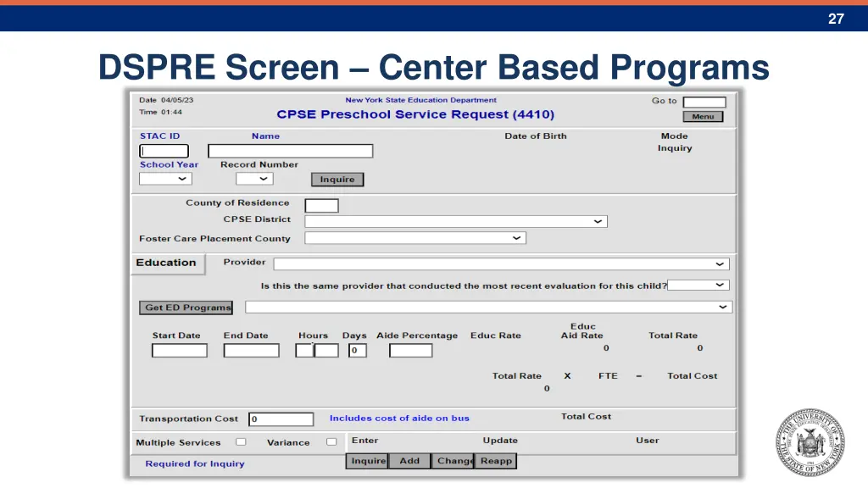868x488 pixels.
Task: Click the Add button
Action: click(x=409, y=461)
